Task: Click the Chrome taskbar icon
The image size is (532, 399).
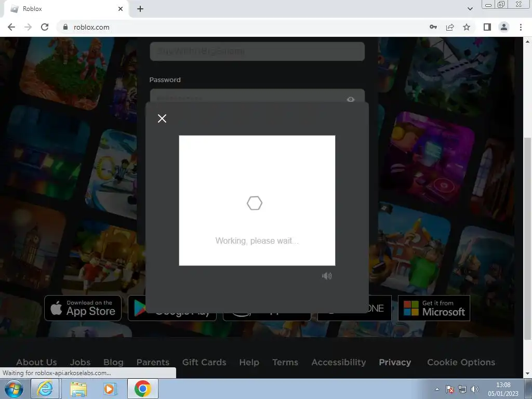Action: [x=142, y=389]
